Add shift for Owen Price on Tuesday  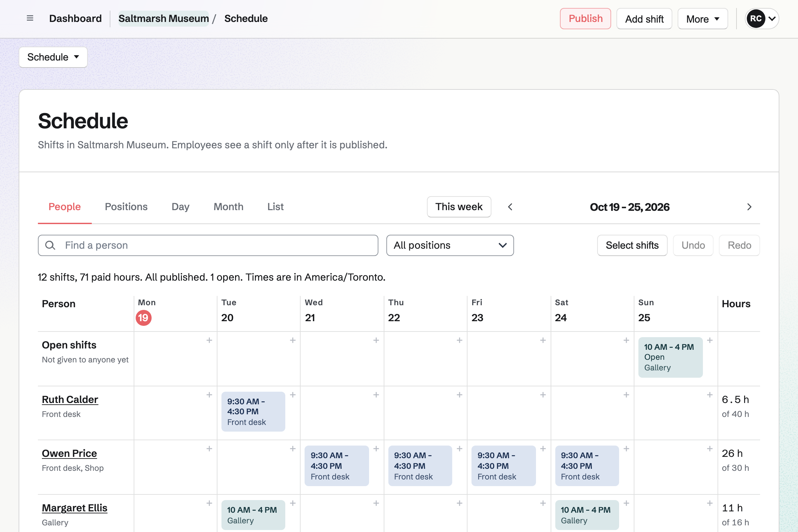point(293,449)
